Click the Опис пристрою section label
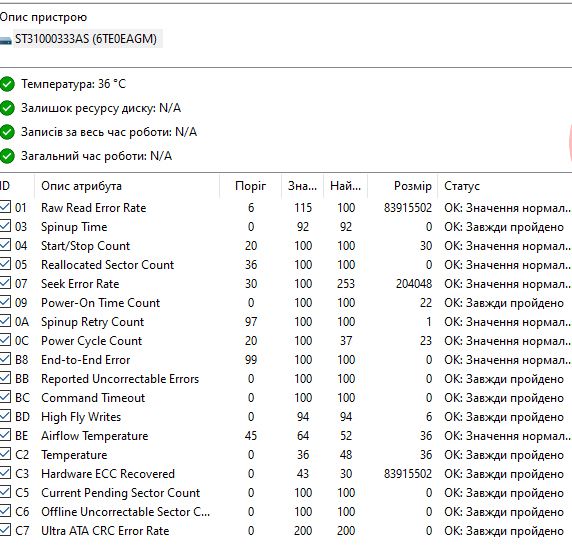This screenshot has width=572, height=546. tap(43, 17)
